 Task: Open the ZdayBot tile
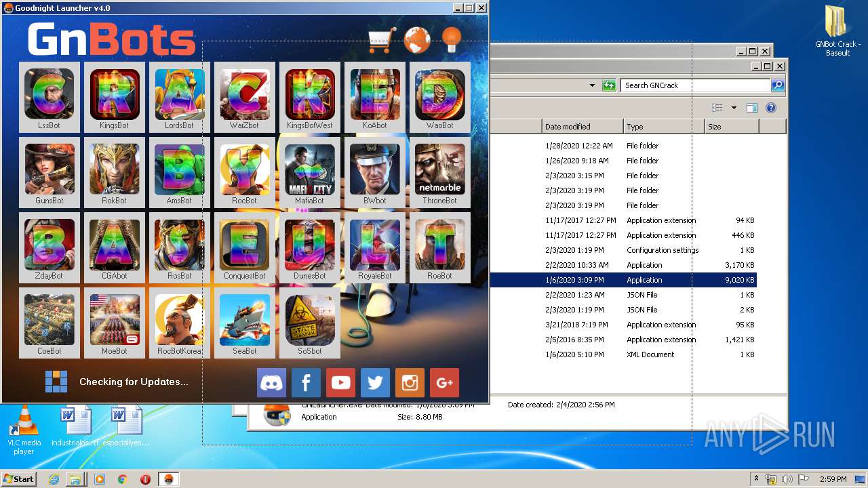[x=50, y=247]
